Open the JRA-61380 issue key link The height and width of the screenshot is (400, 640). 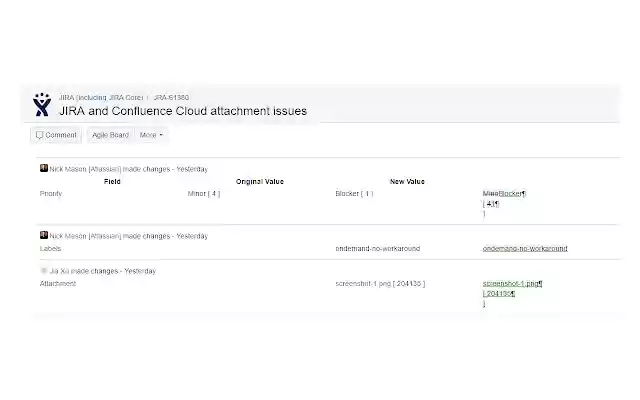pyautogui.click(x=171, y=98)
